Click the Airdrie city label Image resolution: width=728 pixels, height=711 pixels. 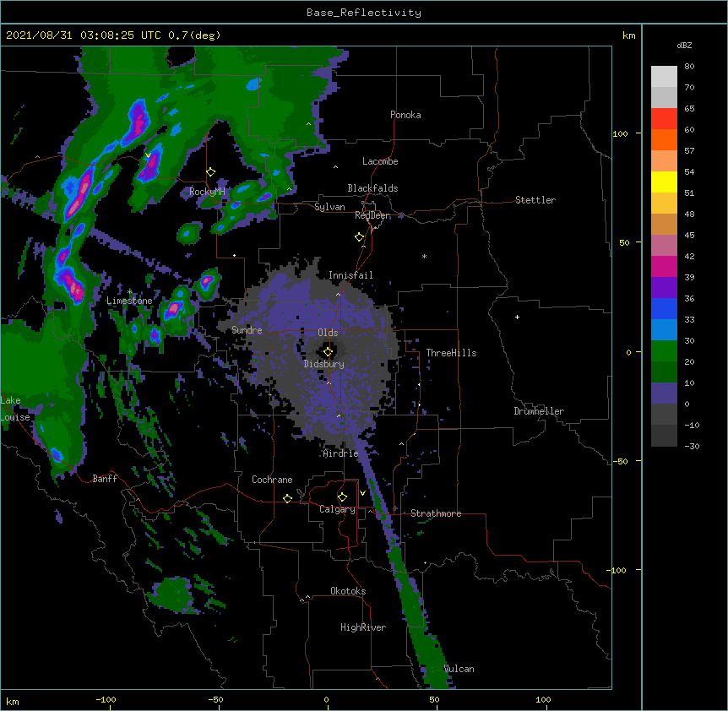coord(341,453)
